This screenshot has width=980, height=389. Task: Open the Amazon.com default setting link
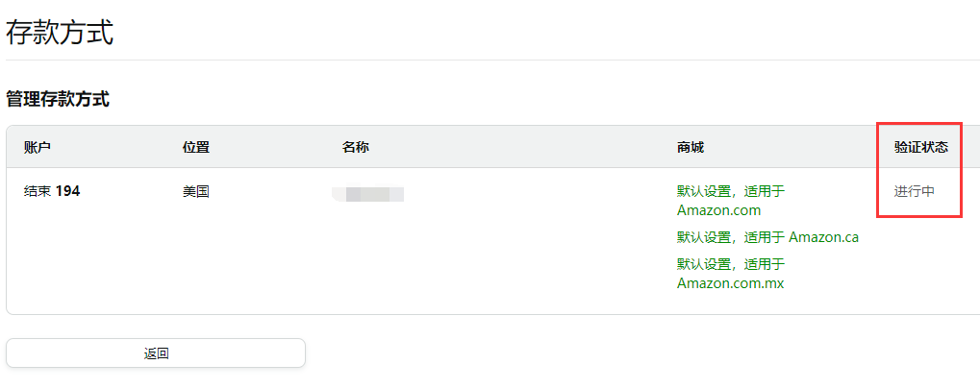(x=731, y=201)
